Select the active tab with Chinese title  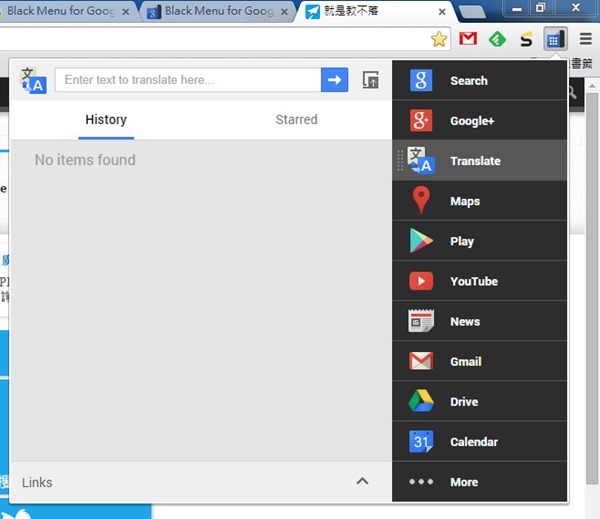point(373,11)
